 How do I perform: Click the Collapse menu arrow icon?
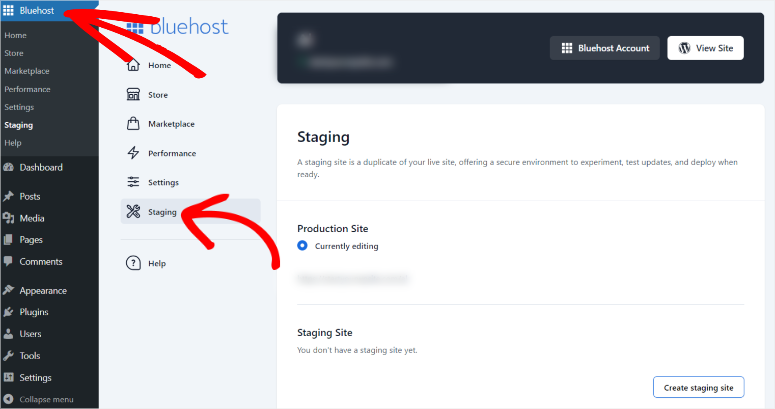click(x=8, y=399)
